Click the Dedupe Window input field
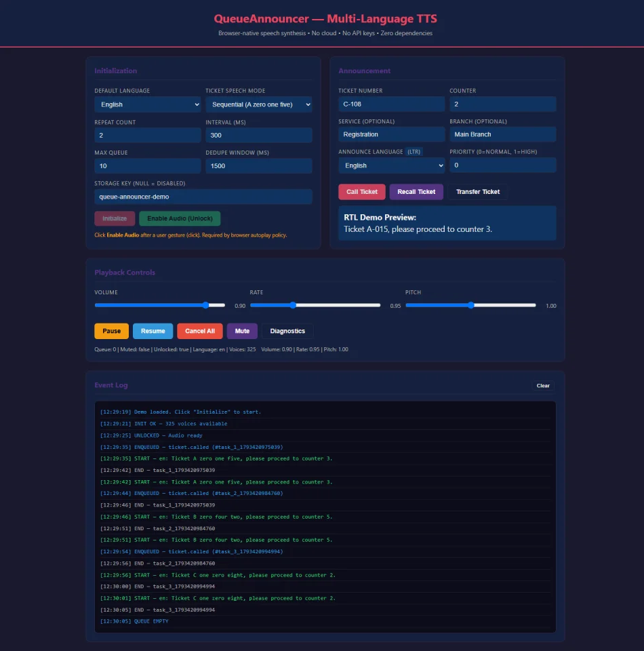This screenshot has height=651, width=644. point(258,165)
